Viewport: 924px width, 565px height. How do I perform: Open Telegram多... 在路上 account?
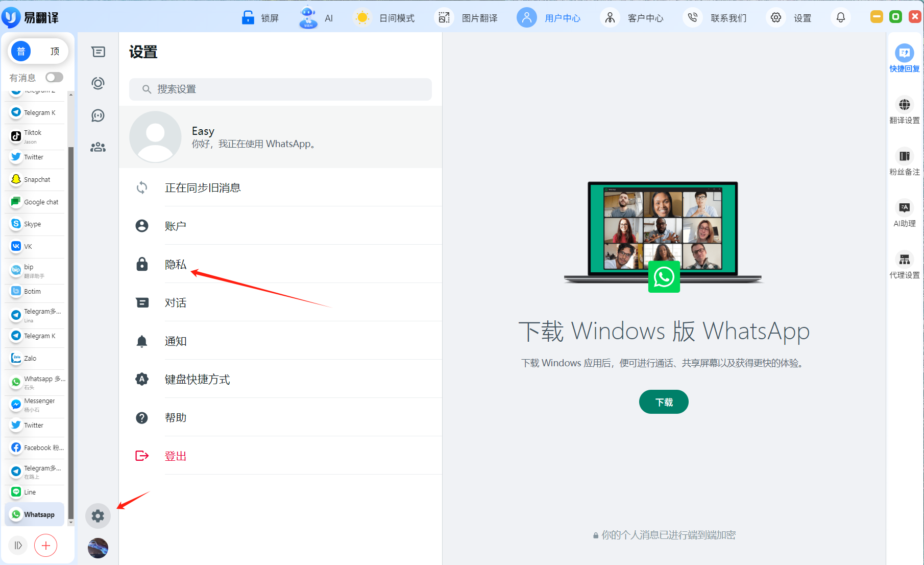click(35, 472)
